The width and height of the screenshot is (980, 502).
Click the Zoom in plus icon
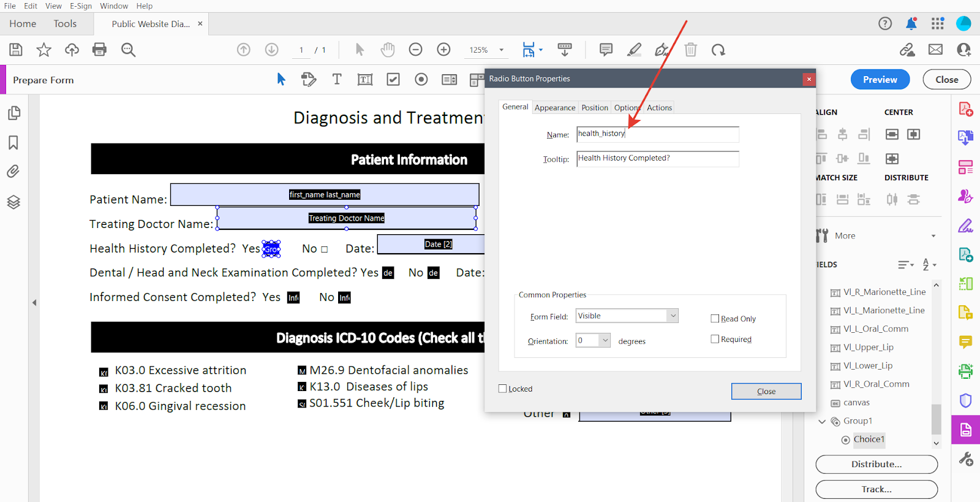pos(443,50)
